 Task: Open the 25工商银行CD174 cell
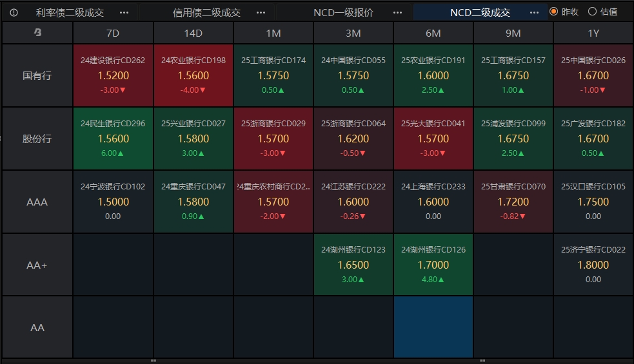point(273,75)
